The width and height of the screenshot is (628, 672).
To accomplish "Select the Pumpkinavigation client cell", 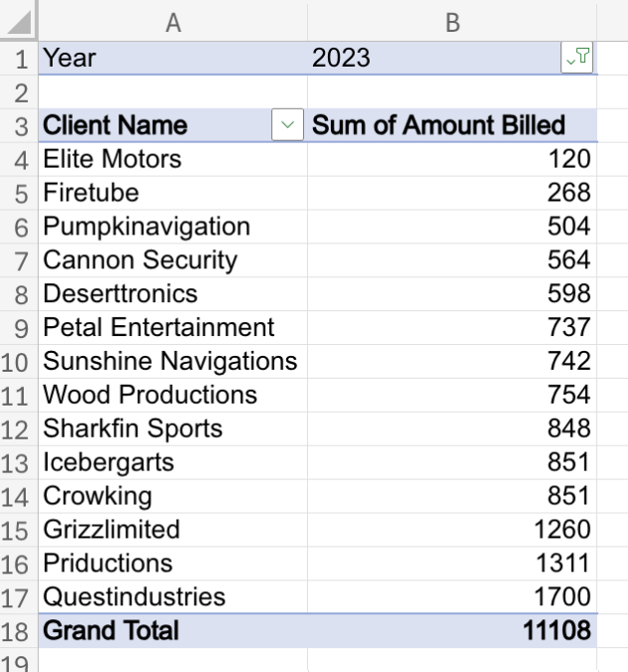I will click(173, 227).
